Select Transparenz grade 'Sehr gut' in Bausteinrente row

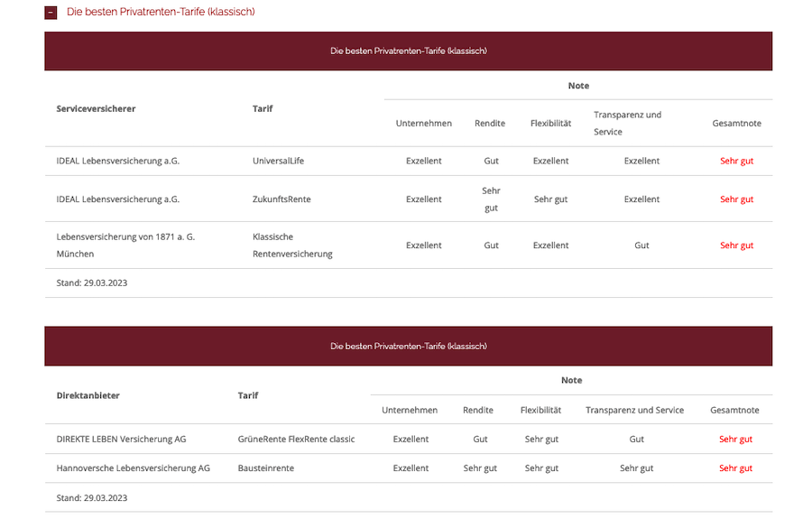636,468
